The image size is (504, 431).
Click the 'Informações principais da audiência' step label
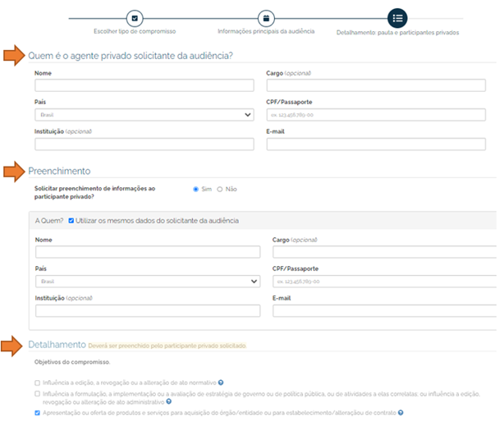[265, 31]
